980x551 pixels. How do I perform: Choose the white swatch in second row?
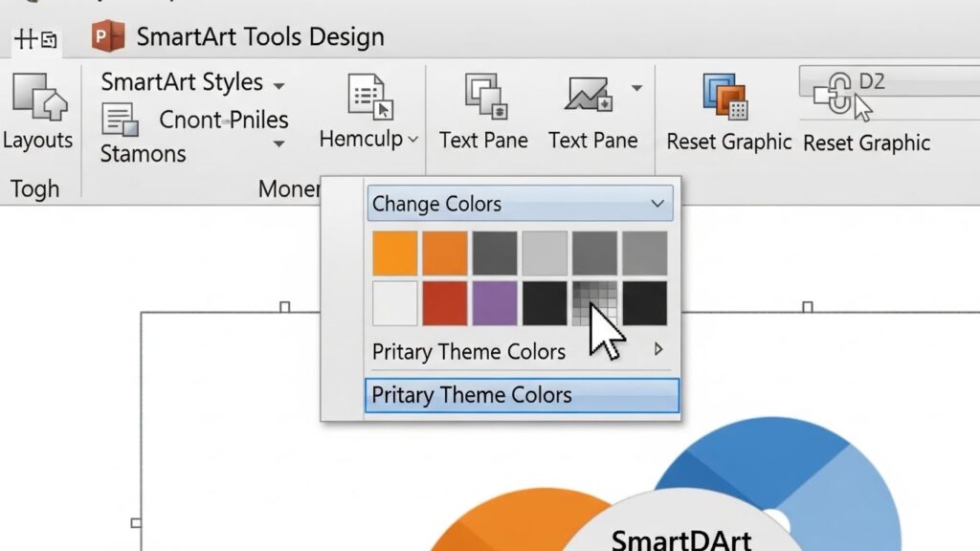coord(395,303)
